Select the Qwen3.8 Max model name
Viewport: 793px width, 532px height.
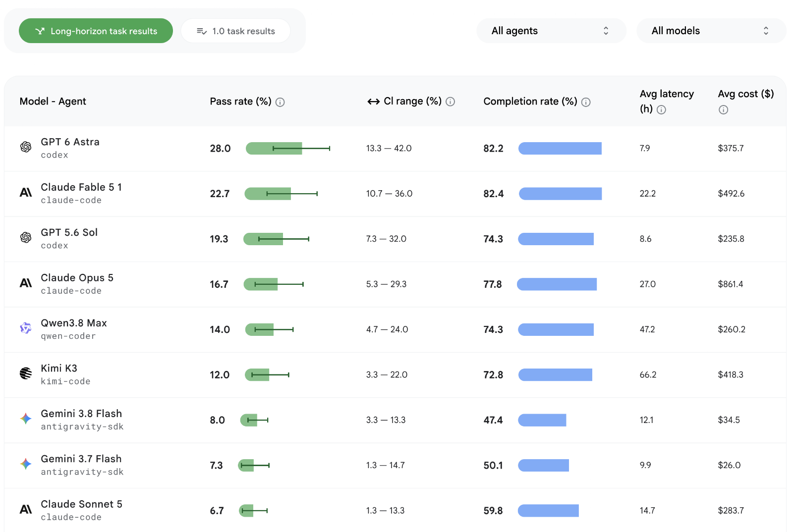(x=74, y=323)
